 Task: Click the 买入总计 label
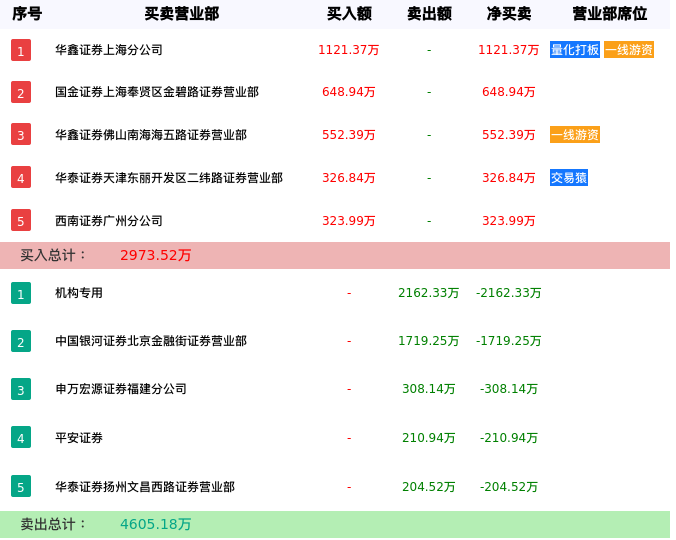[53, 255]
